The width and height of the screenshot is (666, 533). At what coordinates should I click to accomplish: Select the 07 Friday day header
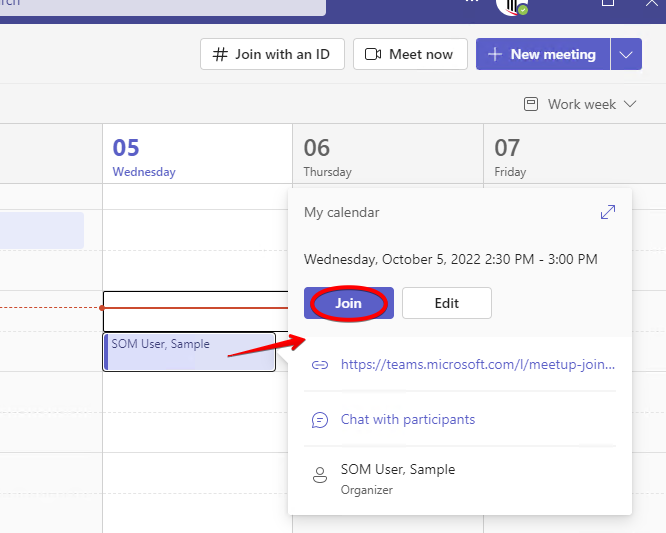point(510,156)
